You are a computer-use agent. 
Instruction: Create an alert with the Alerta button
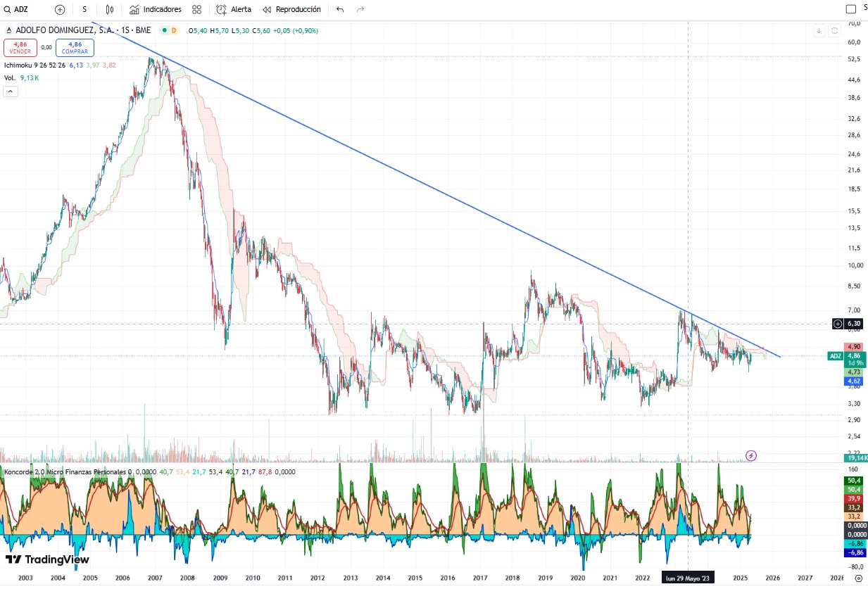(x=234, y=9)
